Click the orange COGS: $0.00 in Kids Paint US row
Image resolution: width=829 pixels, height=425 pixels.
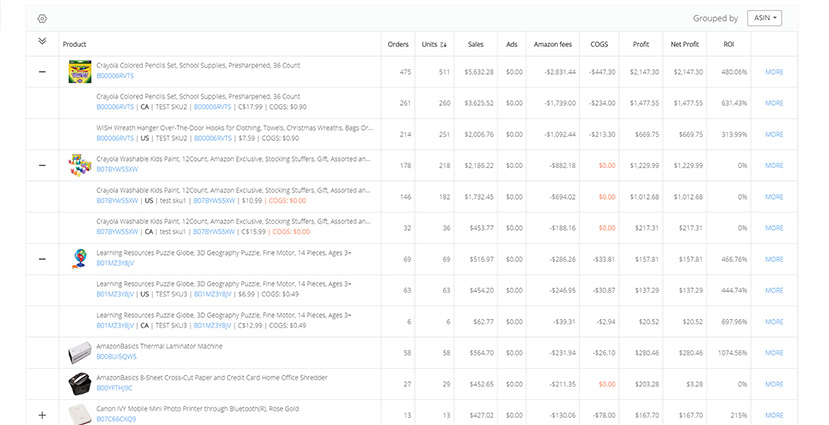pos(288,201)
